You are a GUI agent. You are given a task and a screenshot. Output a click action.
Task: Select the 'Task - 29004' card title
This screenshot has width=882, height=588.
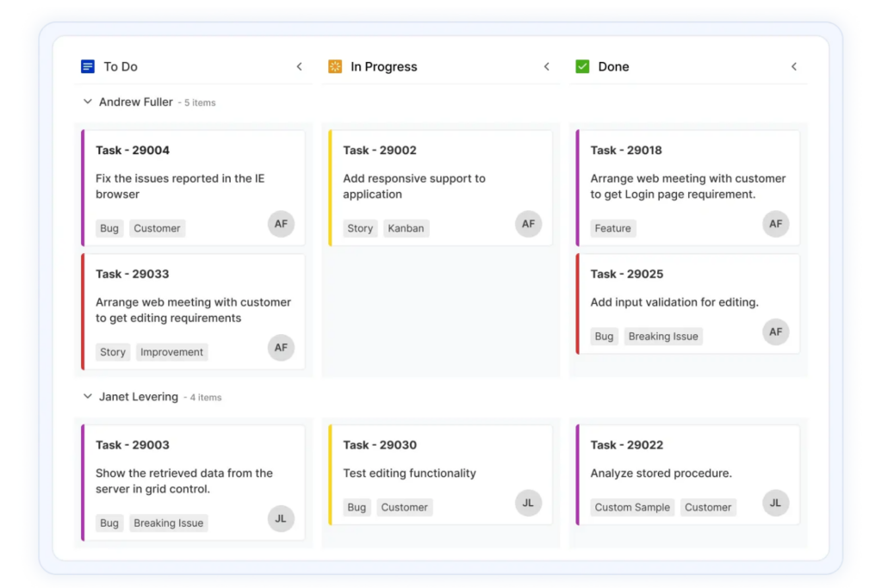point(132,150)
